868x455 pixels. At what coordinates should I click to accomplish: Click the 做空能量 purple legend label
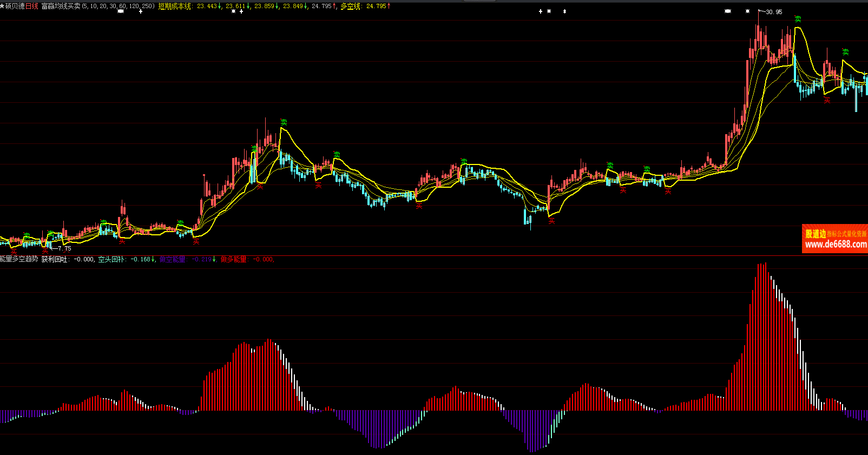(172, 260)
